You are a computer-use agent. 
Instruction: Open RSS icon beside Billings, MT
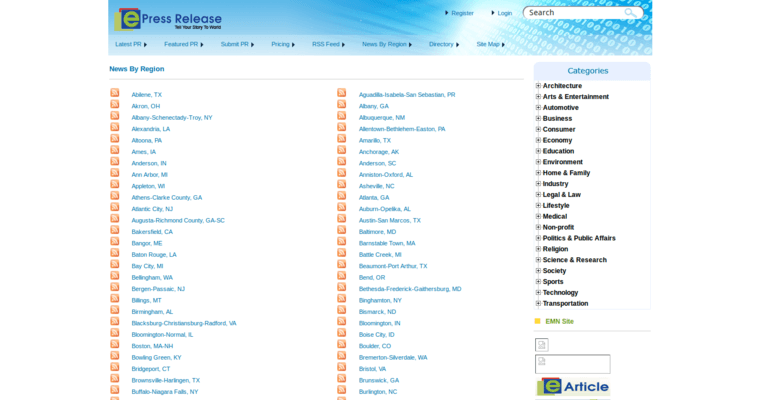pyautogui.click(x=115, y=298)
